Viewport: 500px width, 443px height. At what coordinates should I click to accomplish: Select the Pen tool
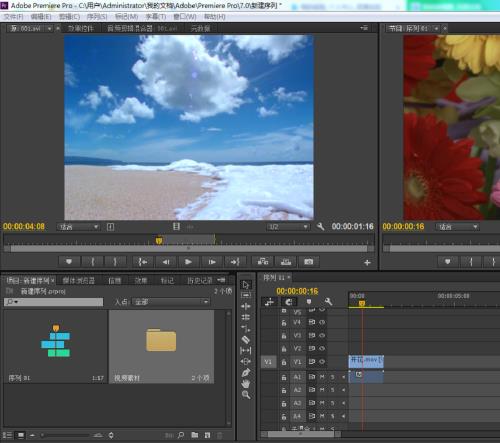246,372
